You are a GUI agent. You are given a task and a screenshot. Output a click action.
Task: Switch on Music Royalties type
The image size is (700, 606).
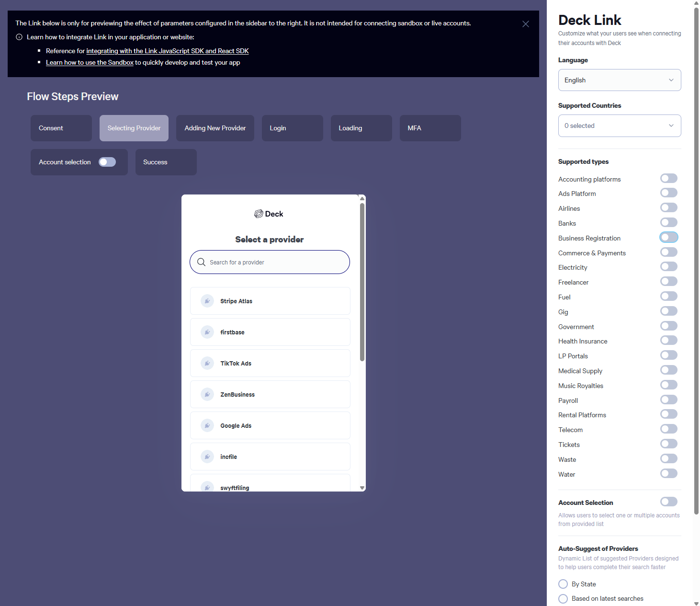coord(669,385)
